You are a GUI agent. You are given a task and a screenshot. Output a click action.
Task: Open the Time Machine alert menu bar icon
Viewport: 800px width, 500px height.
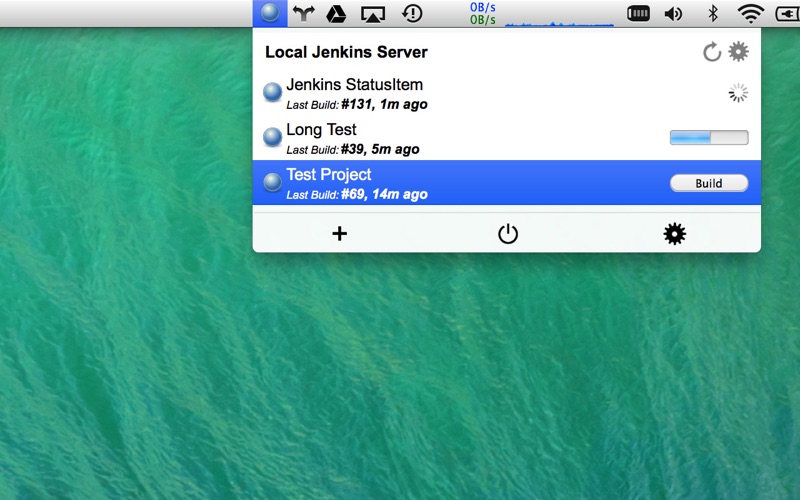(412, 13)
